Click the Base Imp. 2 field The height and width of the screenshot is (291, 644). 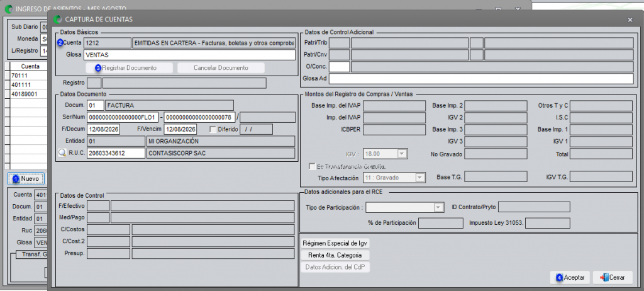point(496,106)
